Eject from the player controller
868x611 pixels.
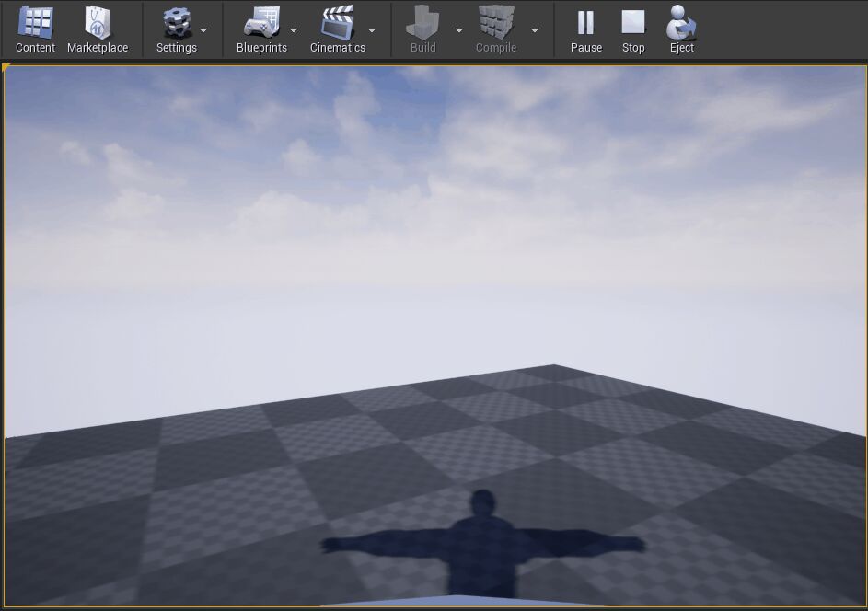681,29
